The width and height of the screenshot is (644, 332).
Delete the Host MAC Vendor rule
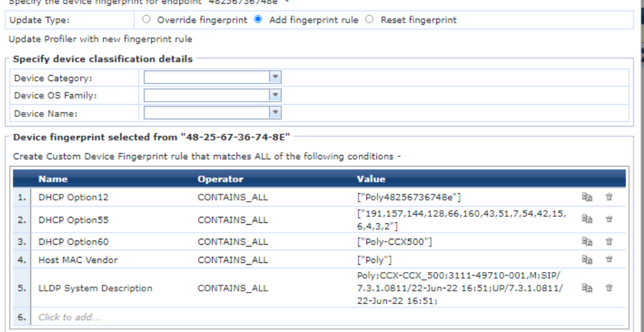[609, 260]
